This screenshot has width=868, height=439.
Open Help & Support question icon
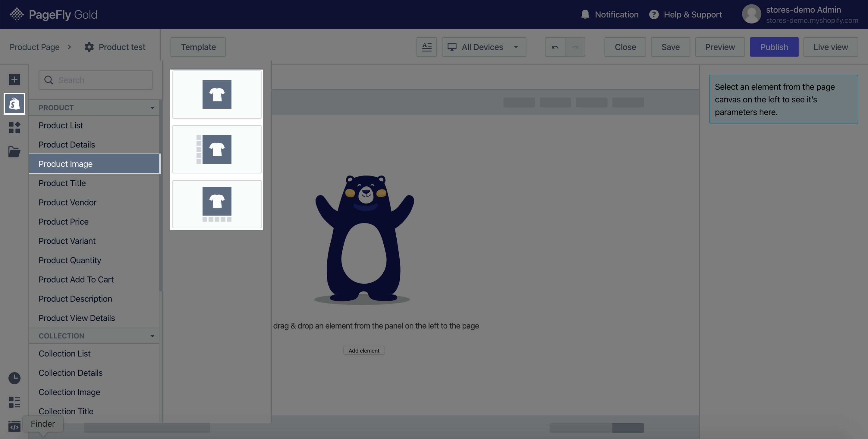tap(654, 14)
